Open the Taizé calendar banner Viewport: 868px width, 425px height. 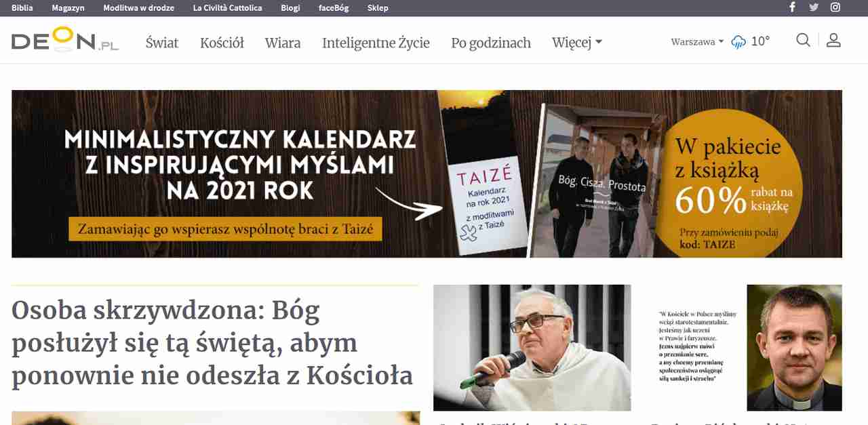tap(427, 174)
